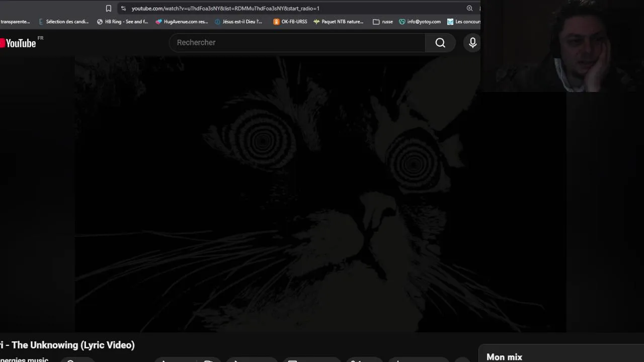The image size is (644, 362).
Task: Click the bookmark icon beside the address bar
Action: [x=108, y=8]
